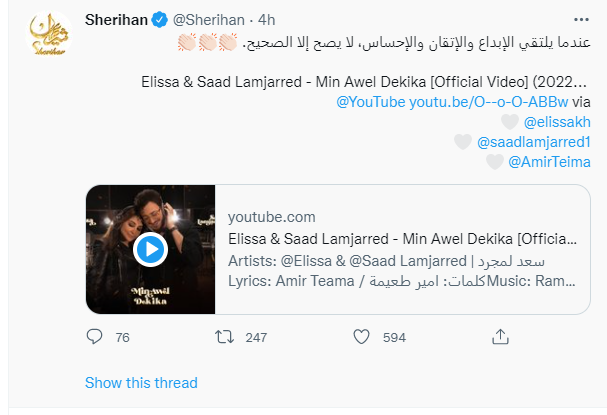The height and width of the screenshot is (415, 607).
Task: Click youtube.com domain on the card
Action: coord(272,216)
